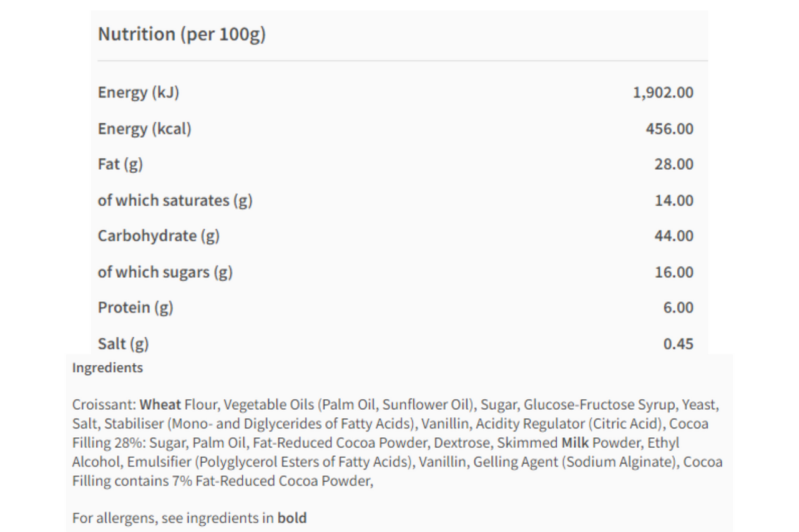
Task: Click the 16.00 sugars value
Action: coord(674,273)
